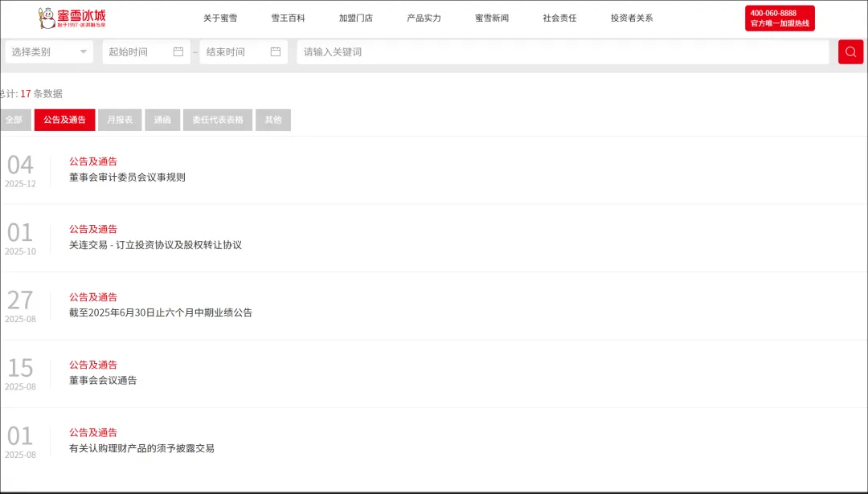
Task: Select the 全部 filter tab
Action: [14, 120]
